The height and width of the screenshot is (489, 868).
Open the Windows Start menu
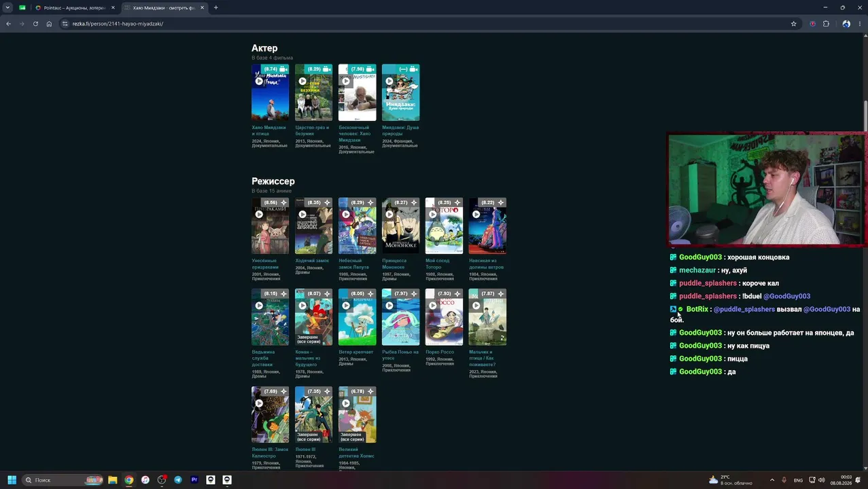click(12, 480)
